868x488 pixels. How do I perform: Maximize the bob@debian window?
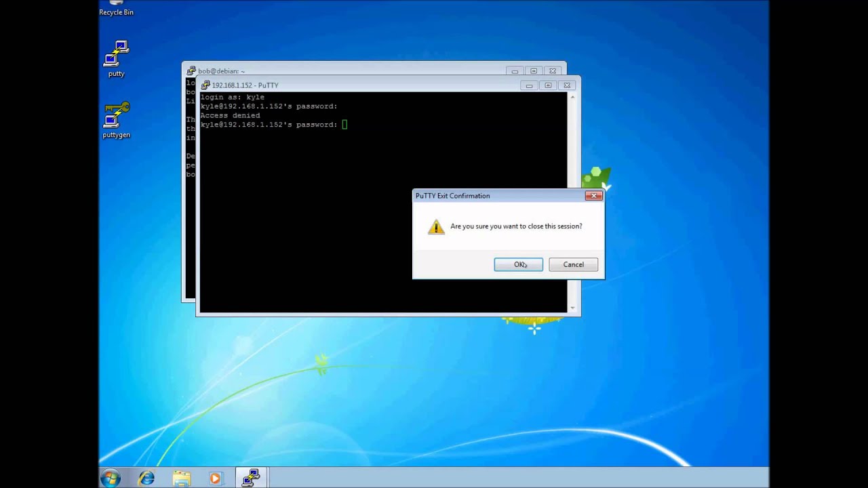[x=534, y=71]
